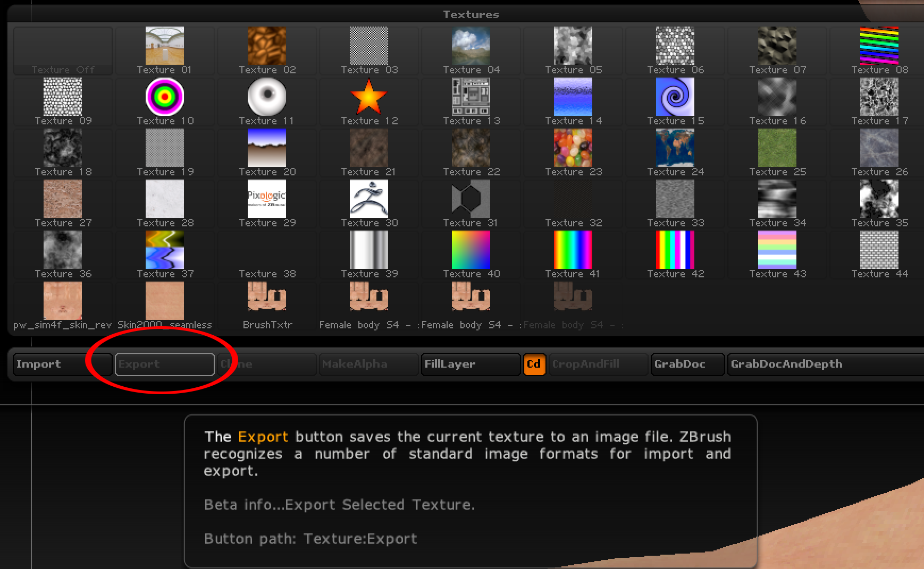924x569 pixels.
Task: Select the jelly beans Texture 23
Action: point(573,148)
